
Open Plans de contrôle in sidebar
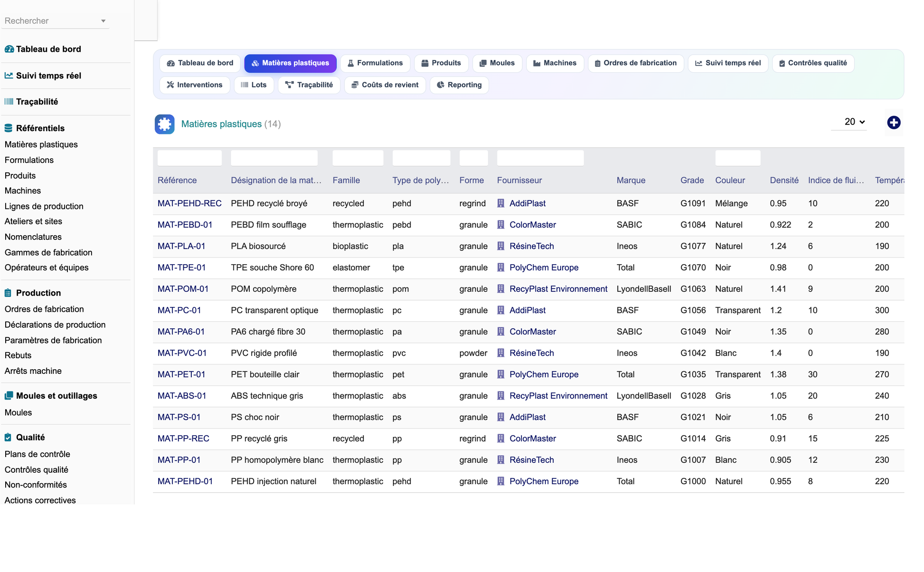[x=37, y=454]
